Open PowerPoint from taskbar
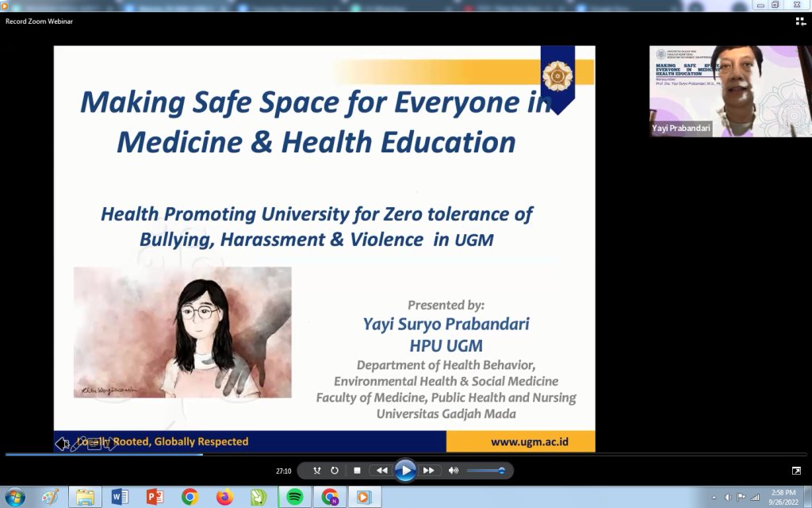 pos(155,497)
